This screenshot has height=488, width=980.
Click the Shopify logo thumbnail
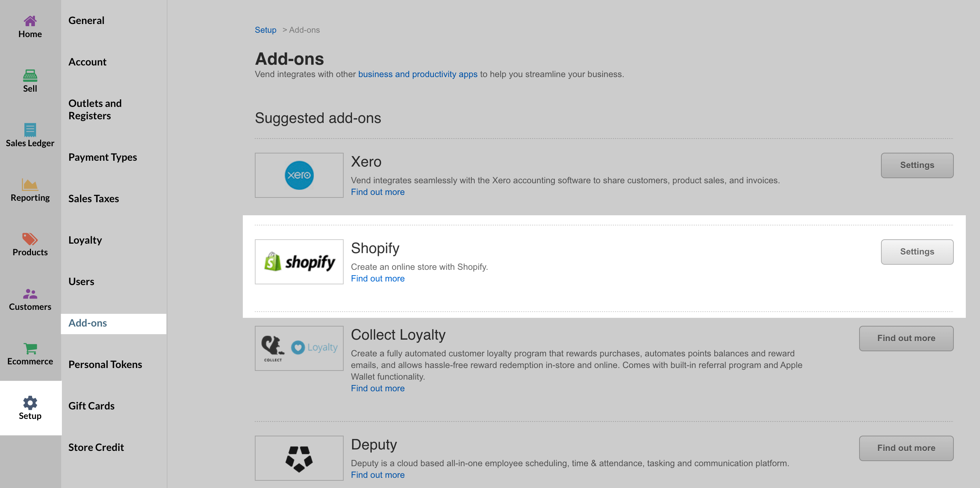[x=299, y=262]
